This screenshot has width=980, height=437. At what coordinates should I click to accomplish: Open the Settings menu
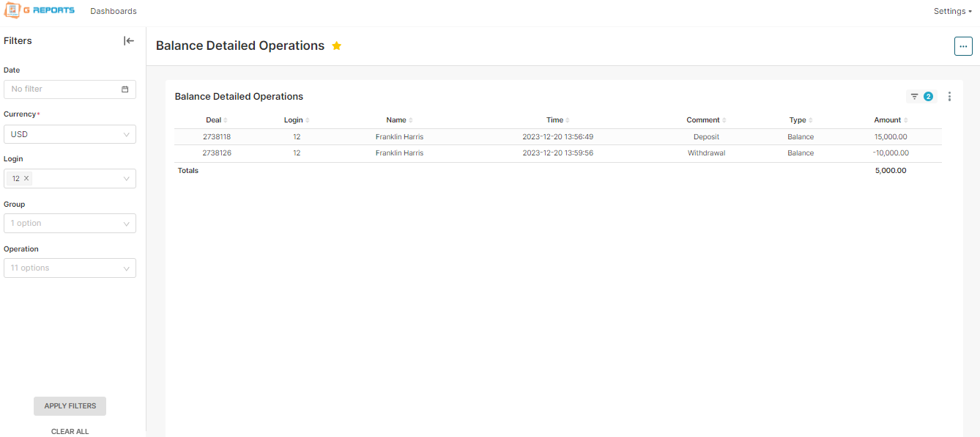tap(952, 11)
